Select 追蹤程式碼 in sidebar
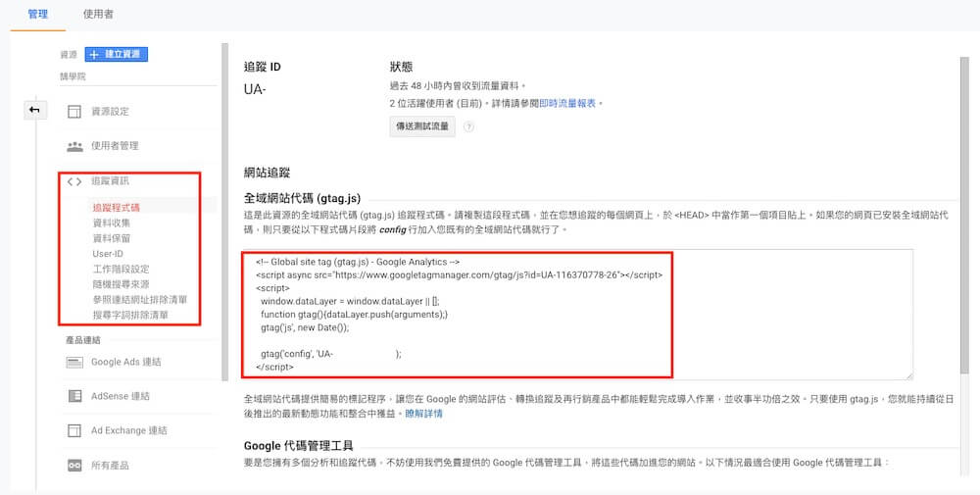 coord(117,208)
